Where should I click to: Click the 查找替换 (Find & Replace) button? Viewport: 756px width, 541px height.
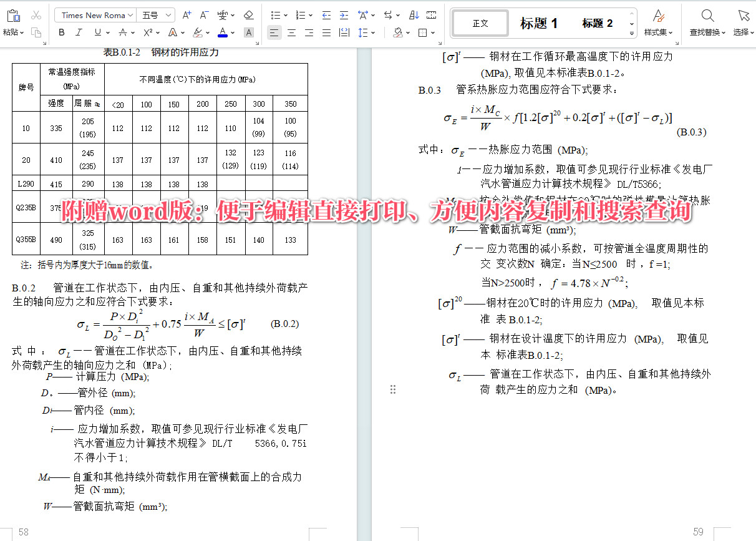click(707, 23)
